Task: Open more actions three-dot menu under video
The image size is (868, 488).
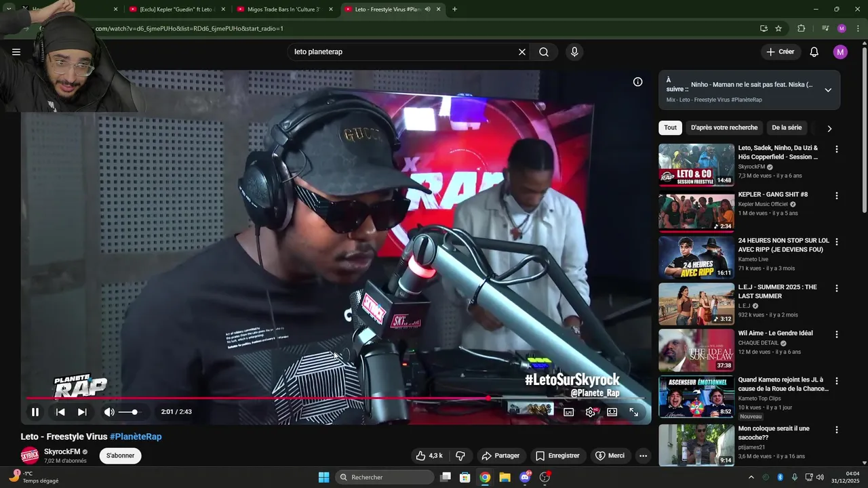Action: point(644,455)
